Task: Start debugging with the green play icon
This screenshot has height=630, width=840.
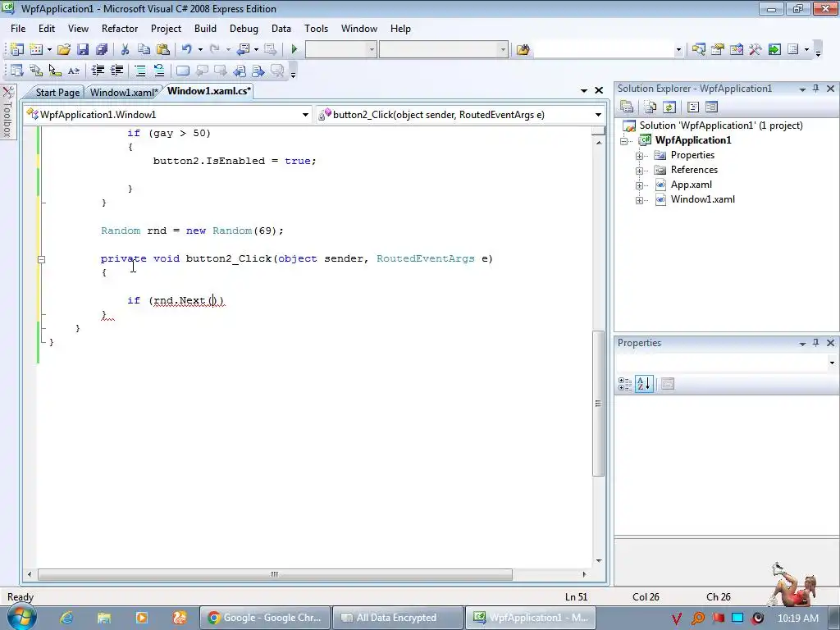Action: [x=294, y=50]
